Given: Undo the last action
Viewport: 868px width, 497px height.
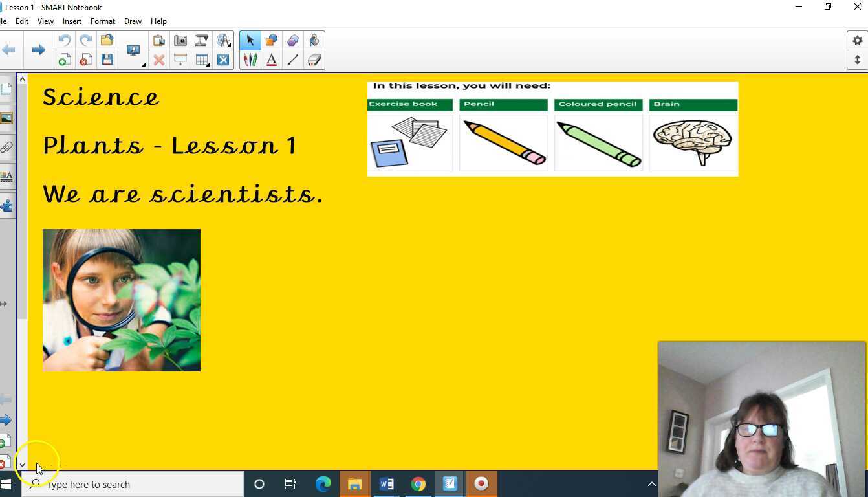Looking at the screenshot, I should click(x=63, y=40).
